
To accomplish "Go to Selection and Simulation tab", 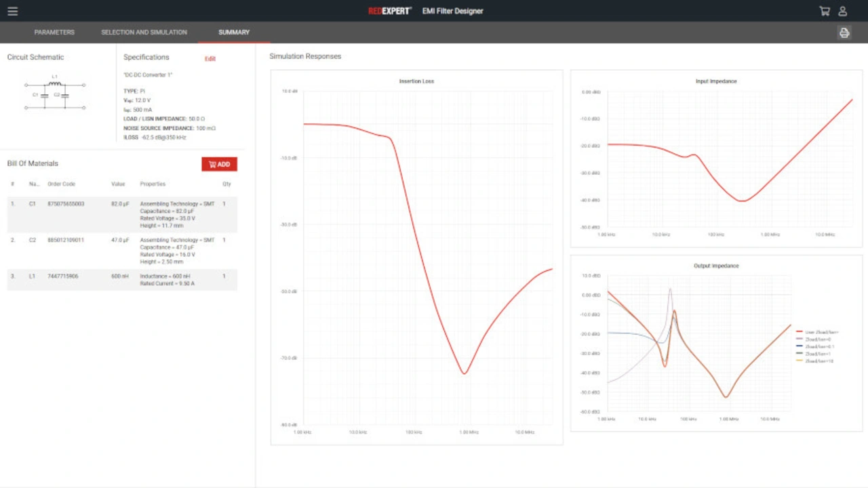I will pyautogui.click(x=144, y=33).
